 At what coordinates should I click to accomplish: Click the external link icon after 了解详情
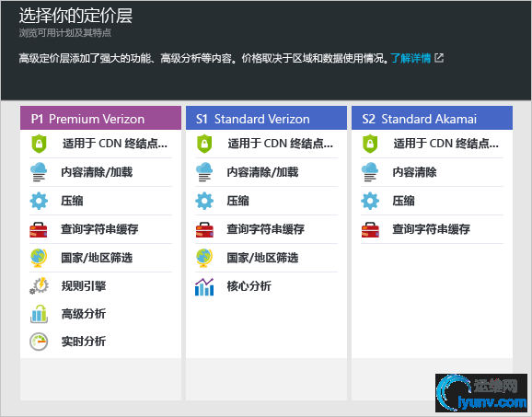click(x=439, y=58)
